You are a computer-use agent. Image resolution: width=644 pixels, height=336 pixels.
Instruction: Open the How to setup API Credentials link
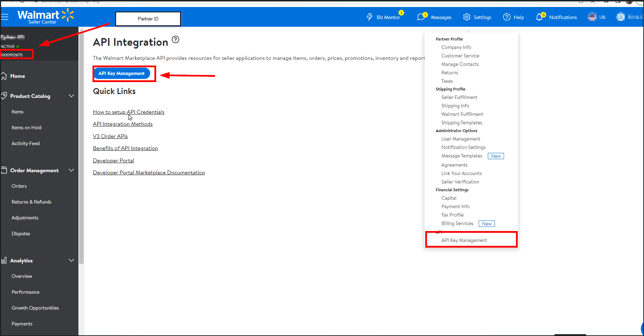(128, 112)
